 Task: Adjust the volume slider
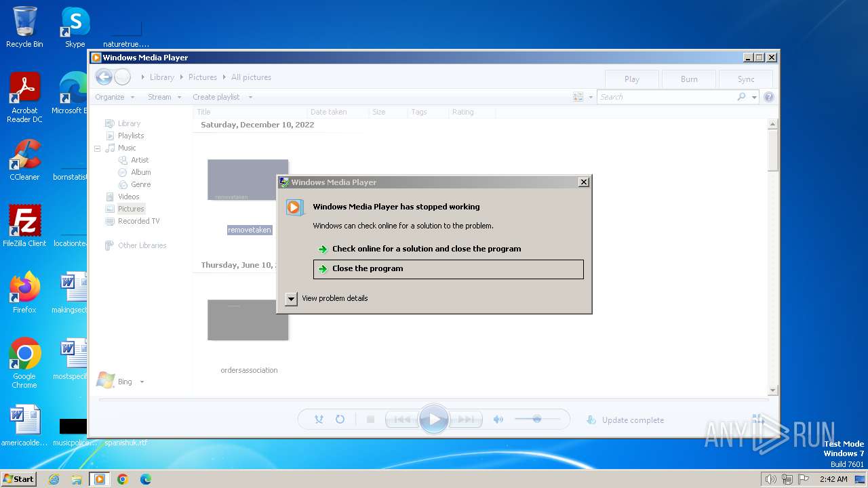point(537,420)
